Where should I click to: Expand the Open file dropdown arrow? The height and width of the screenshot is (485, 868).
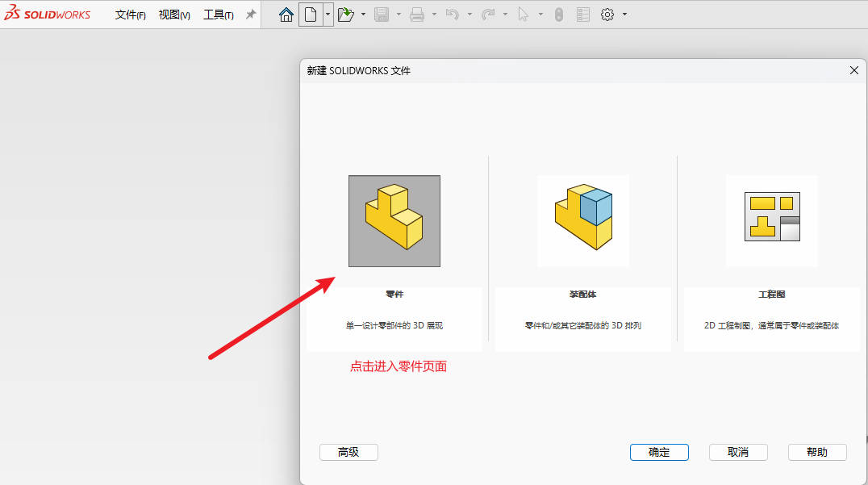363,15
